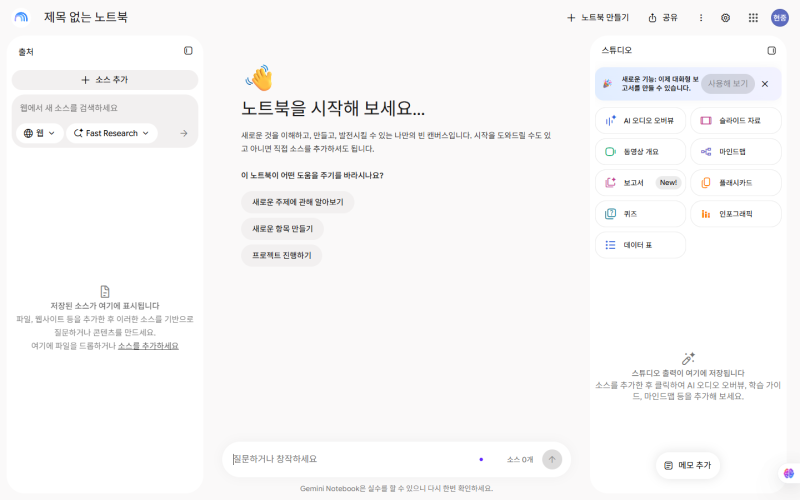Click the + 소스 추가 button
The height and width of the screenshot is (500, 800).
pyautogui.click(x=105, y=80)
